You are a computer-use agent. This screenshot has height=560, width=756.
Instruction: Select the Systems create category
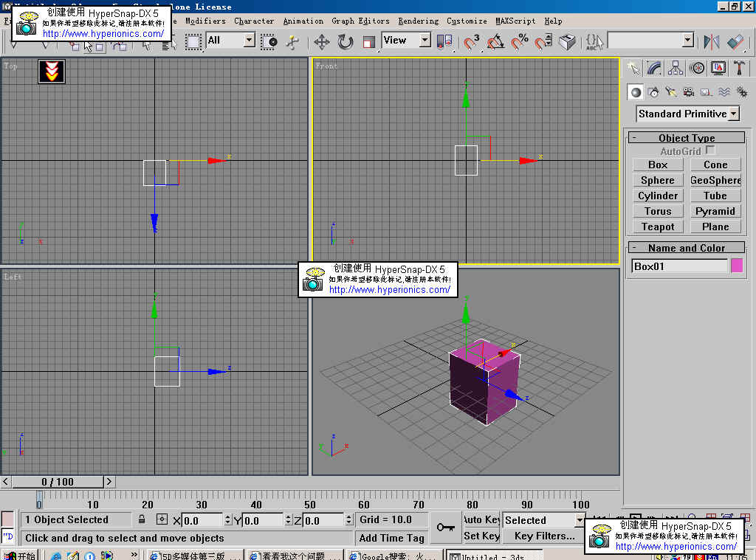(x=741, y=92)
